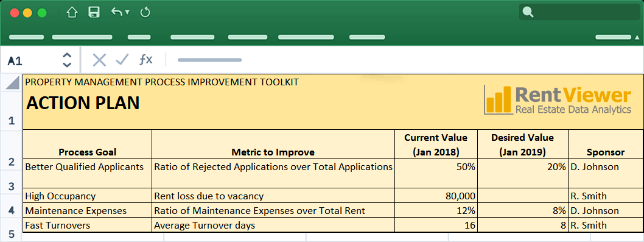Click the PROPERTY MANAGEMENT PROCESS IMPROVEMENT TOOLKIT text
This screenshot has height=242, width=644.
(162, 82)
